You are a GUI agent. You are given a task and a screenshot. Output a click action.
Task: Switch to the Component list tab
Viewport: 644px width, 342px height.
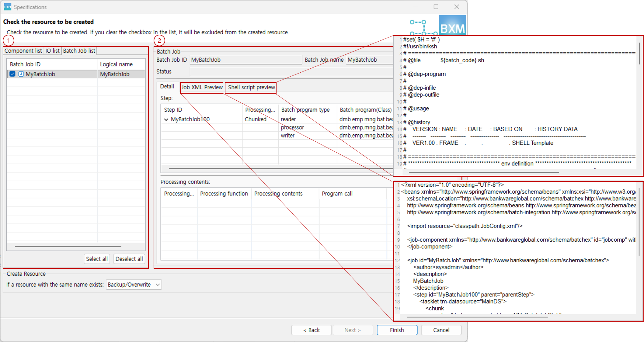coord(23,50)
